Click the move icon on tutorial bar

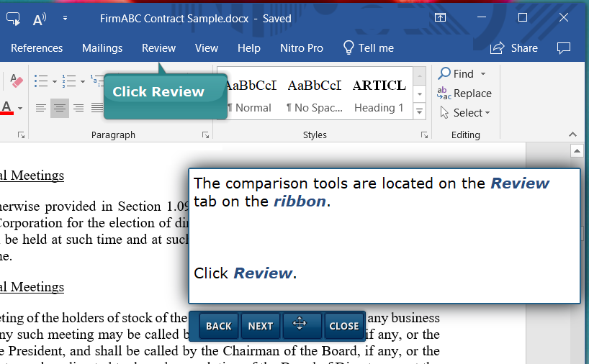tap(300, 325)
